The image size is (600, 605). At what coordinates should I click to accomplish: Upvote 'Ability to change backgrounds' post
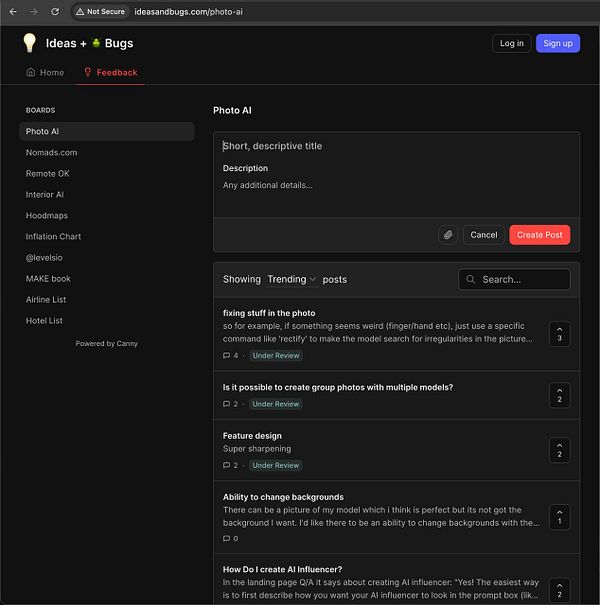[x=559, y=517]
